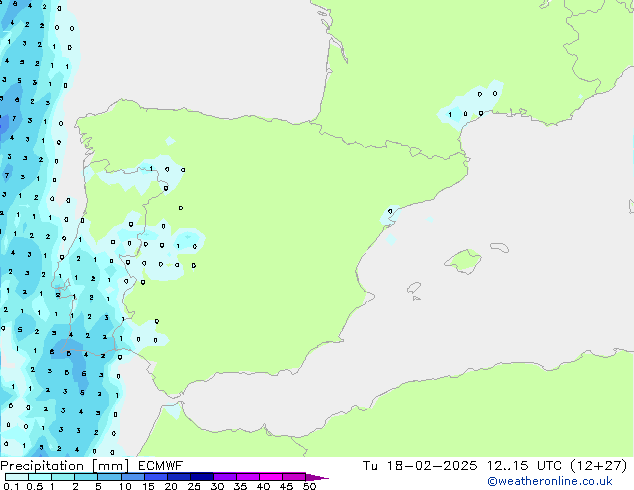Click the 20–25 mm dark blue swatch

(x=179, y=477)
